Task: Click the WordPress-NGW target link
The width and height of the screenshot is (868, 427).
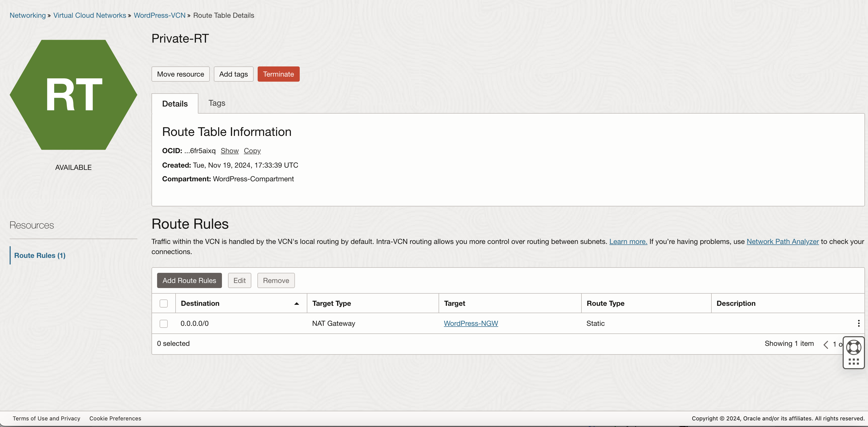Action: click(x=470, y=322)
